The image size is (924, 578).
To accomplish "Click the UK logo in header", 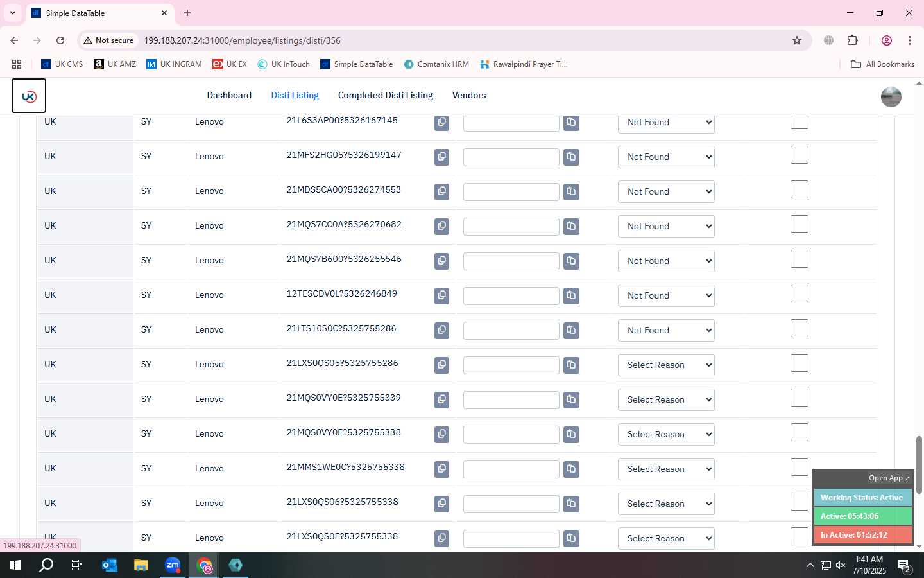I will [x=29, y=96].
